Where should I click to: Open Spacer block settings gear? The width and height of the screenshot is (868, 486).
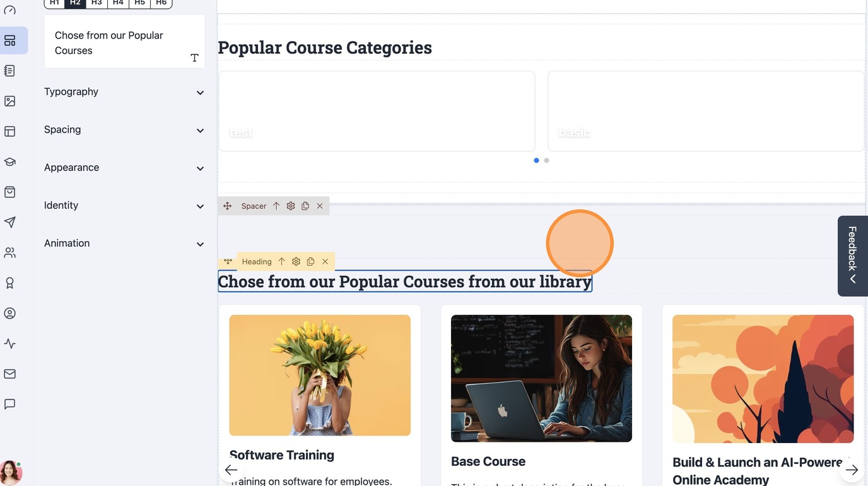(x=291, y=206)
